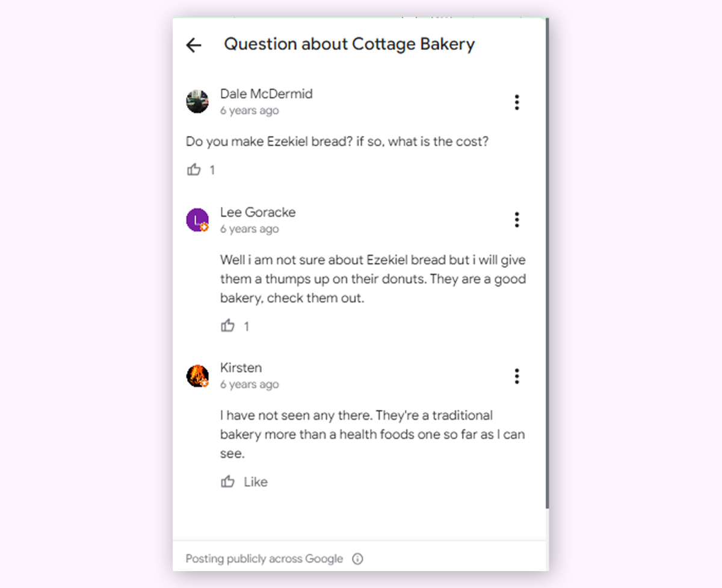Viewport: 722px width, 588px height.
Task: Open the options menu for Lee Goracke's answer
Action: [517, 220]
